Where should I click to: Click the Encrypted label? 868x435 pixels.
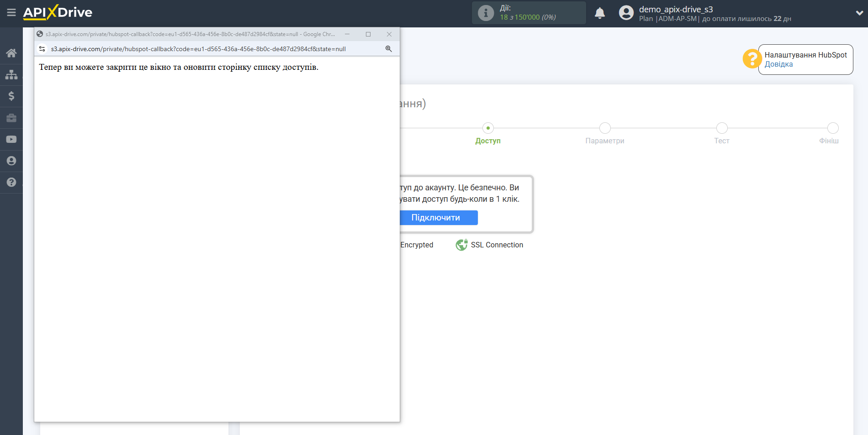(x=417, y=245)
